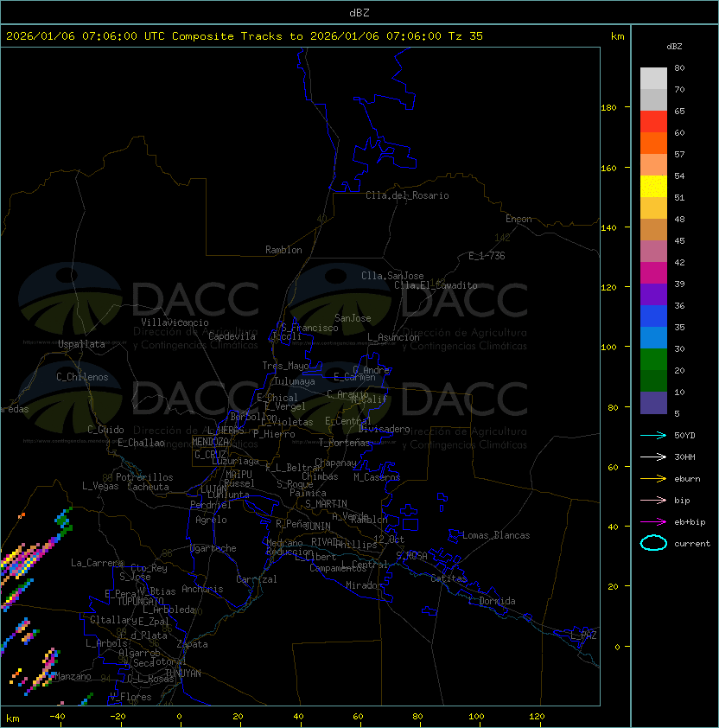Click the 'Ramblon' label near top center

pos(283,250)
